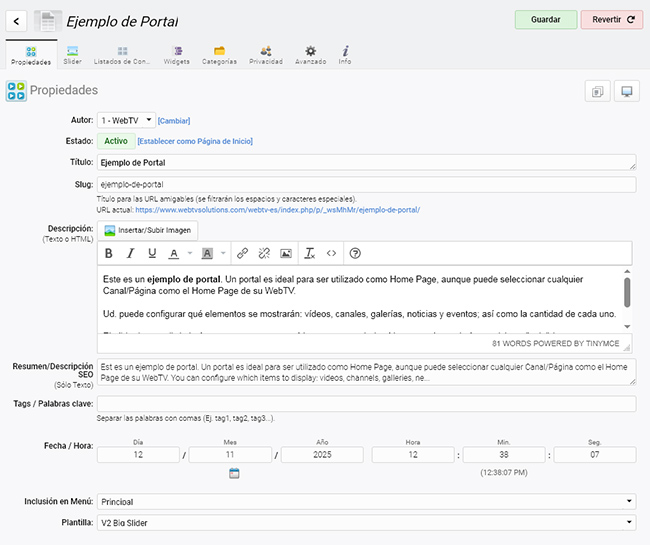Image resolution: width=650 pixels, height=545 pixels.
Task: Click the clear formatting icon
Action: click(x=310, y=253)
